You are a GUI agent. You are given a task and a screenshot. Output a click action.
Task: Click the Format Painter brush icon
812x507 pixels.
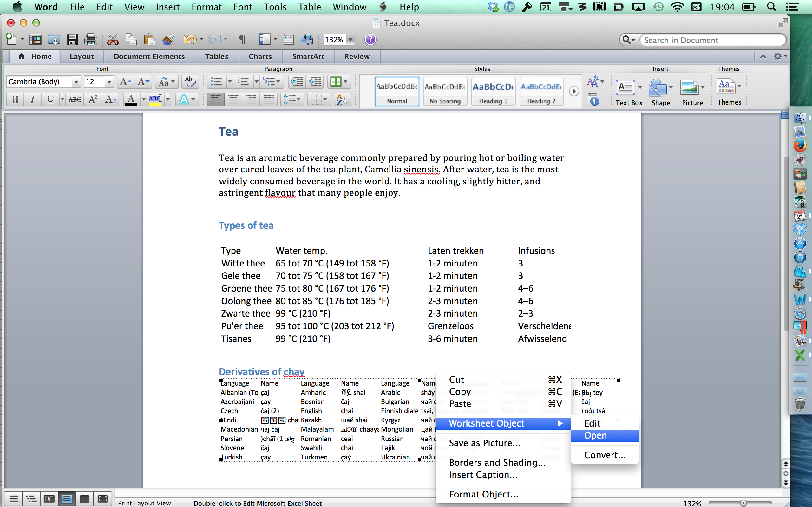coord(168,40)
